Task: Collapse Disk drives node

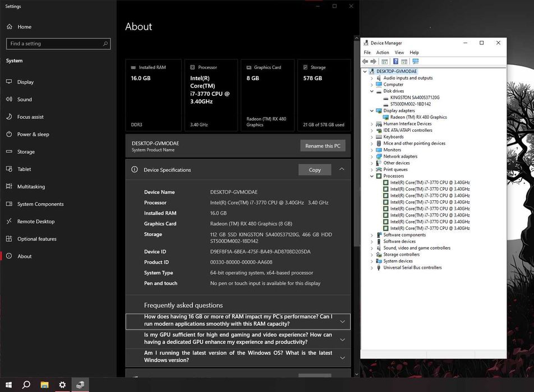Action: 372,91
